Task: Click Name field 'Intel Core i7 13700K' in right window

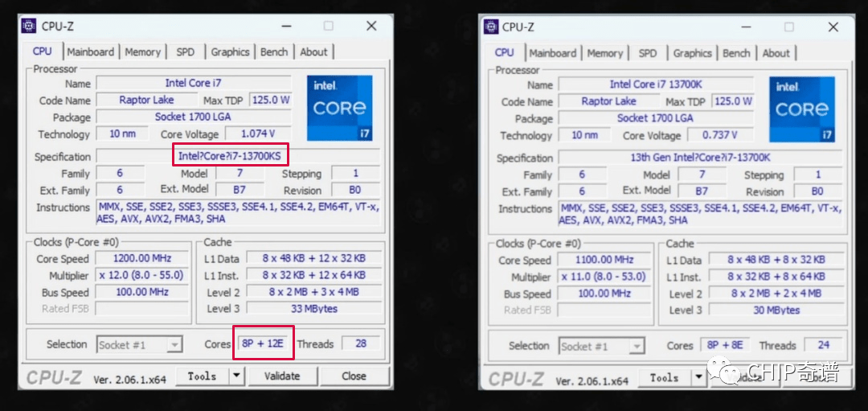Action: (x=656, y=84)
